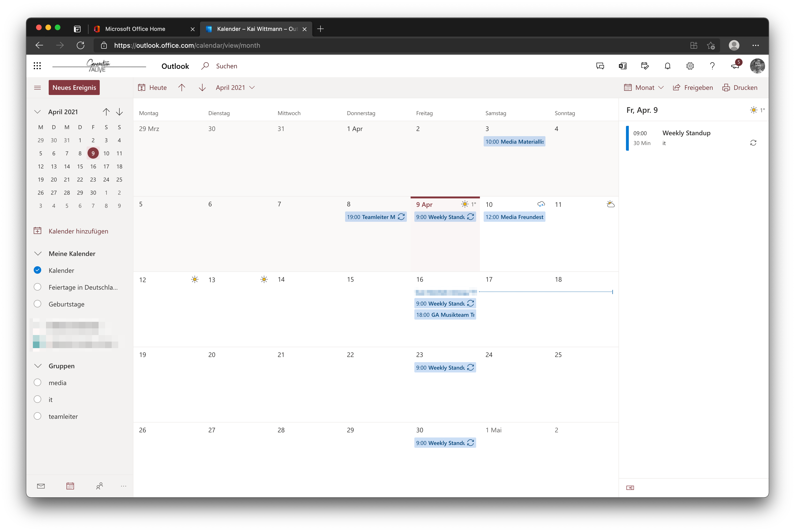Open the Help question mark icon
The height and width of the screenshot is (532, 795).
tap(712, 66)
